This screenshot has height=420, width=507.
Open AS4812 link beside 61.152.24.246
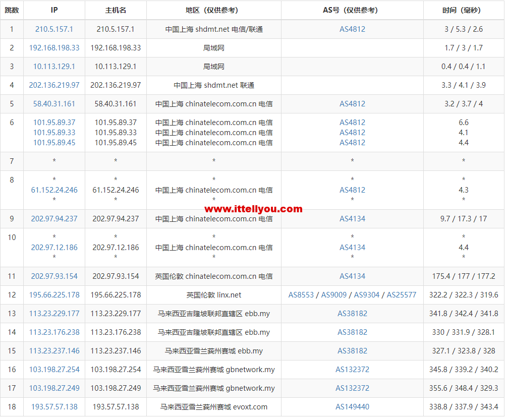(x=352, y=190)
